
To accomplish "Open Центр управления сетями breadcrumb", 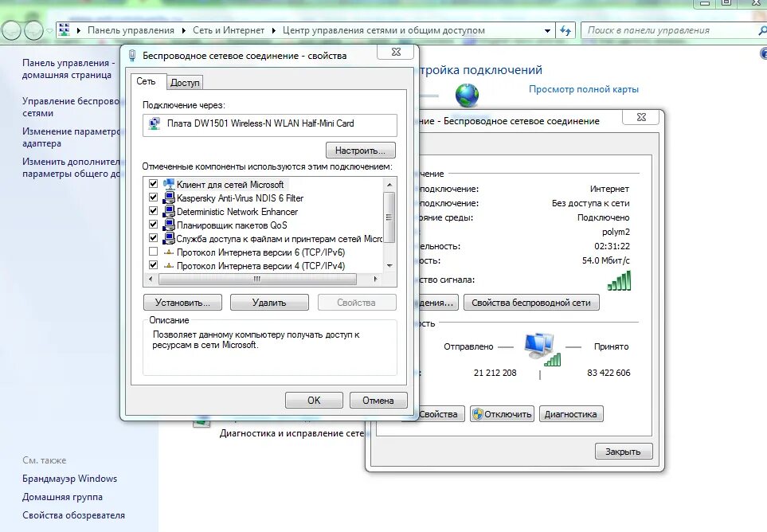I will [384, 30].
